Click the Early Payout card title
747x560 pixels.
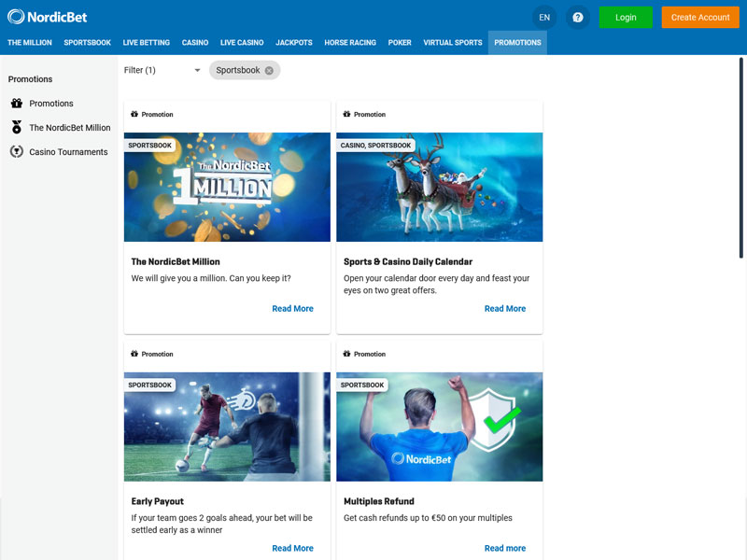click(x=157, y=501)
